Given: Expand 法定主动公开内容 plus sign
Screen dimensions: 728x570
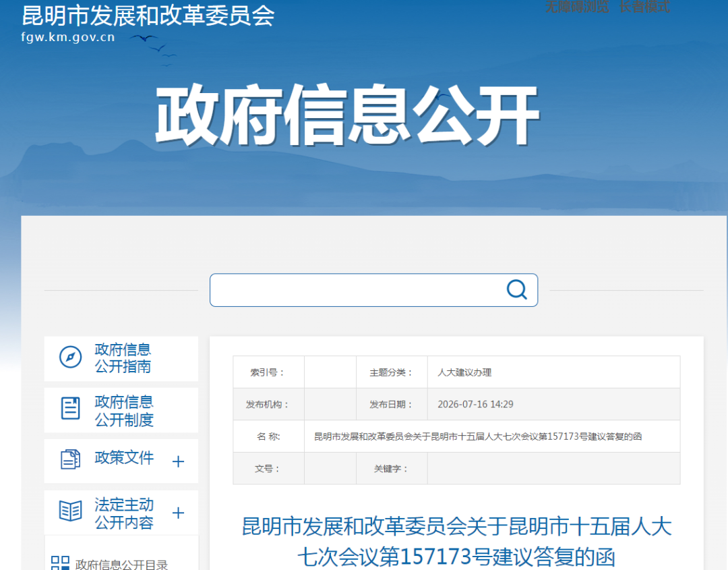Looking at the screenshot, I should point(178,513).
